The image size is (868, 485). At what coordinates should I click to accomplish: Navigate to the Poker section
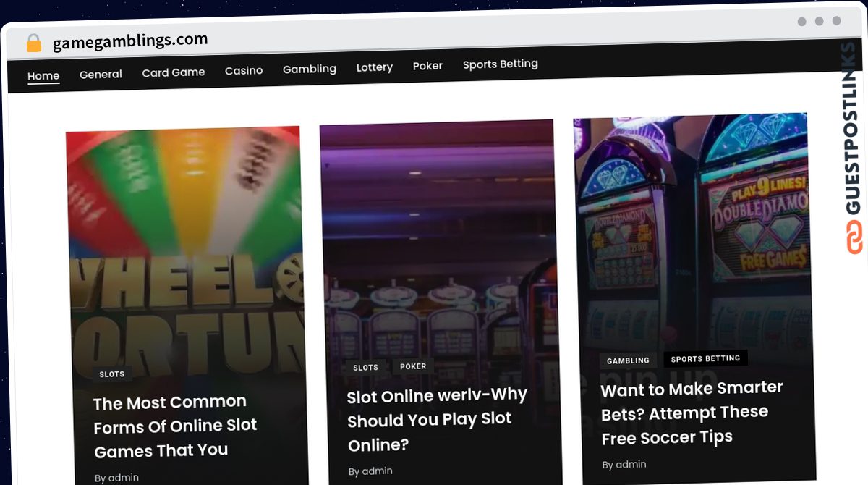[x=427, y=66]
